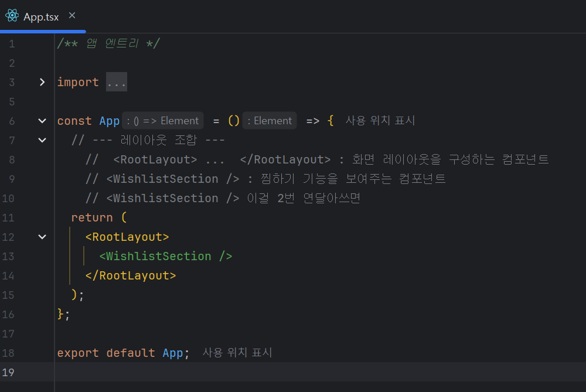Collapse the layout comment block on line 7
The image size is (586, 392).
[x=42, y=140]
